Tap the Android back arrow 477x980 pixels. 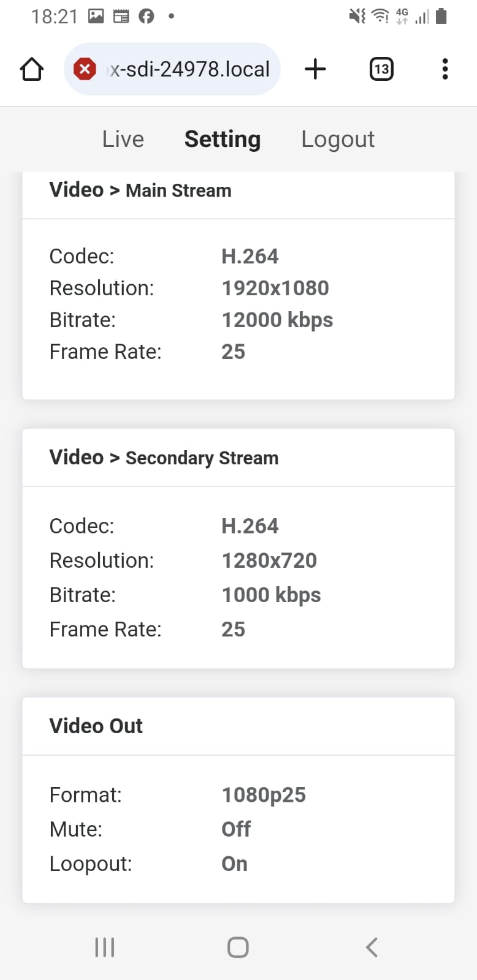point(372,947)
